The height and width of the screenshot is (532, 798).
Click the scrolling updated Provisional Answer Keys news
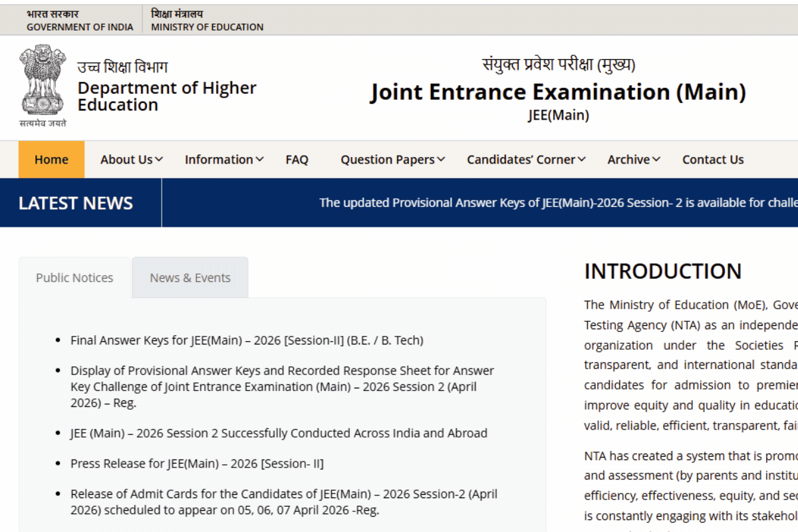pyautogui.click(x=557, y=203)
